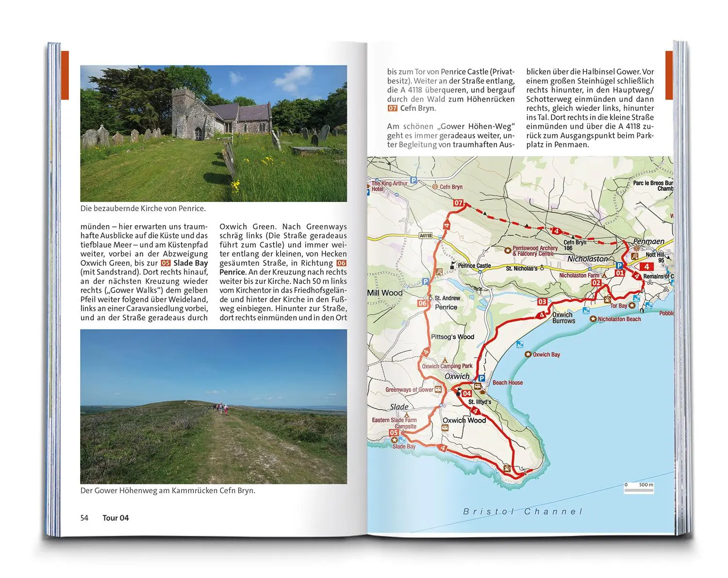Open the Penrice church photo

click(x=214, y=133)
